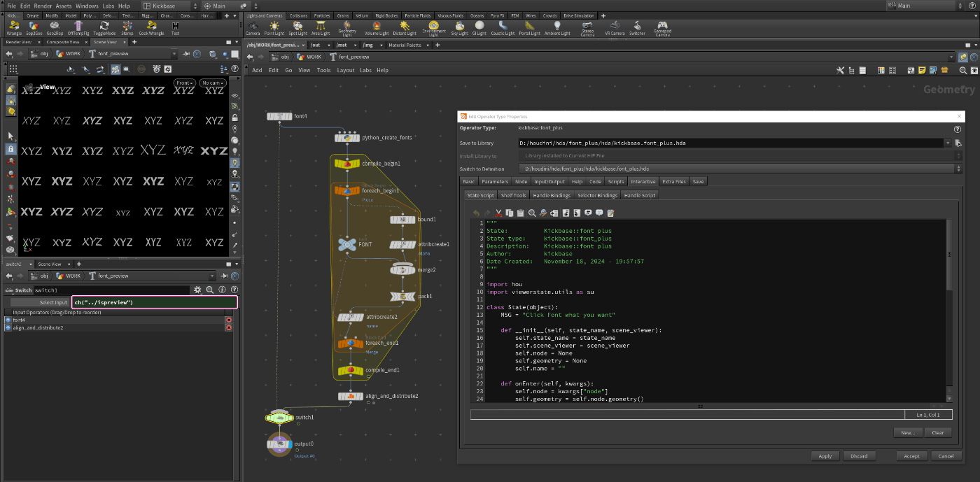This screenshot has width=980, height=482.
Task: Open Switch to Definition dropdown
Action: pyautogui.click(x=958, y=169)
